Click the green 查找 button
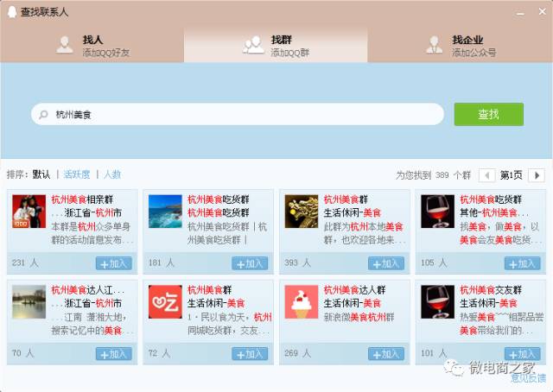The width and height of the screenshot is (553, 392). (x=489, y=114)
